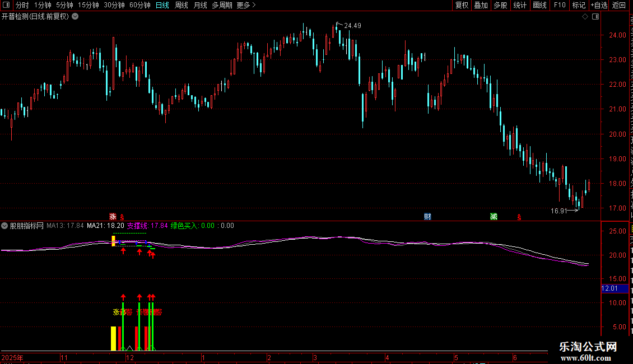Click the yellow bar in indicator panel

(x=114, y=339)
